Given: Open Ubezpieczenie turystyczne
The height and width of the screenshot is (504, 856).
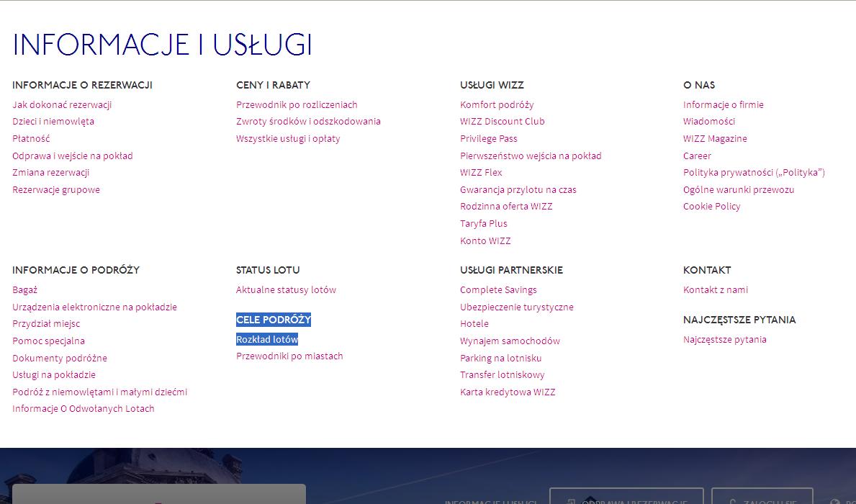Looking at the screenshot, I should 517,307.
